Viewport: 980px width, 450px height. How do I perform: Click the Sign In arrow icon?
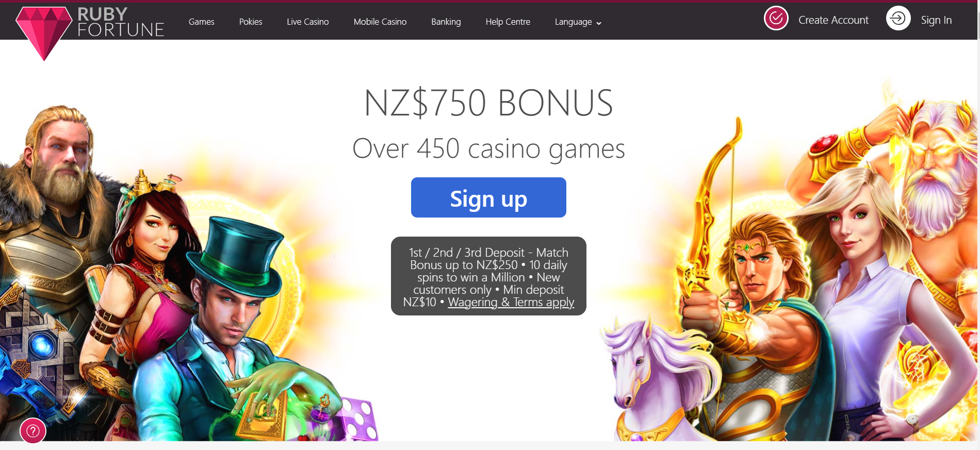(x=898, y=19)
